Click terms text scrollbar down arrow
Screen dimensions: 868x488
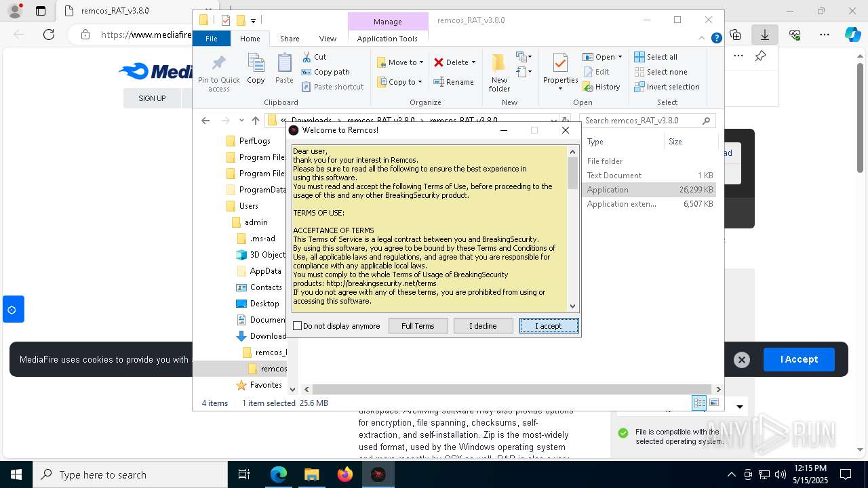point(572,306)
